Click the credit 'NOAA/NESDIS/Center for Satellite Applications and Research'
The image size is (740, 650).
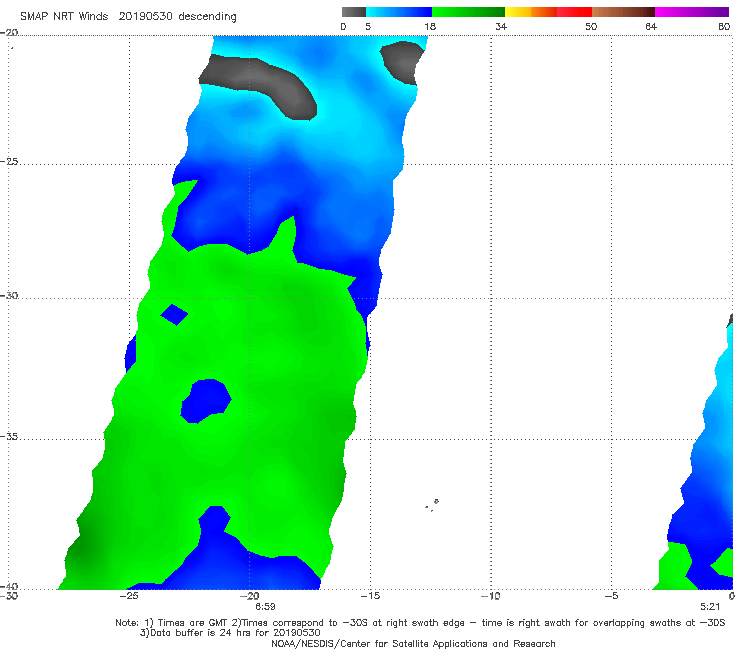(x=413, y=643)
